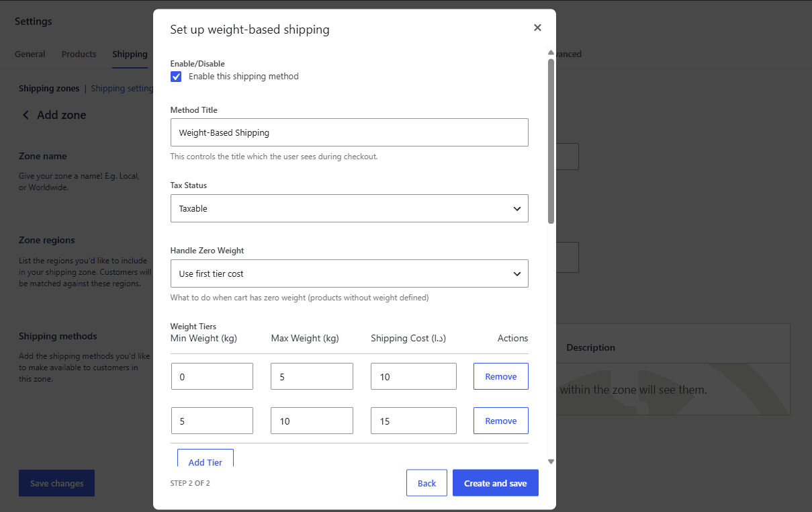Edit second tier Min Weight field showing 5
Screen dimensions: 812x512
(x=212, y=421)
